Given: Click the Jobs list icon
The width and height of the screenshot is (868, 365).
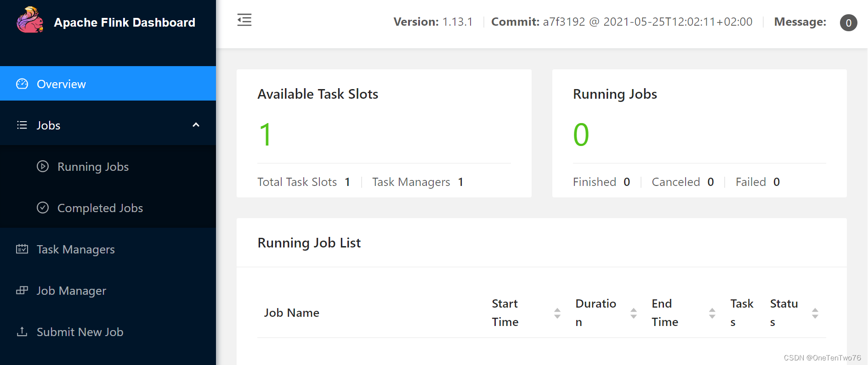Looking at the screenshot, I should [x=22, y=125].
